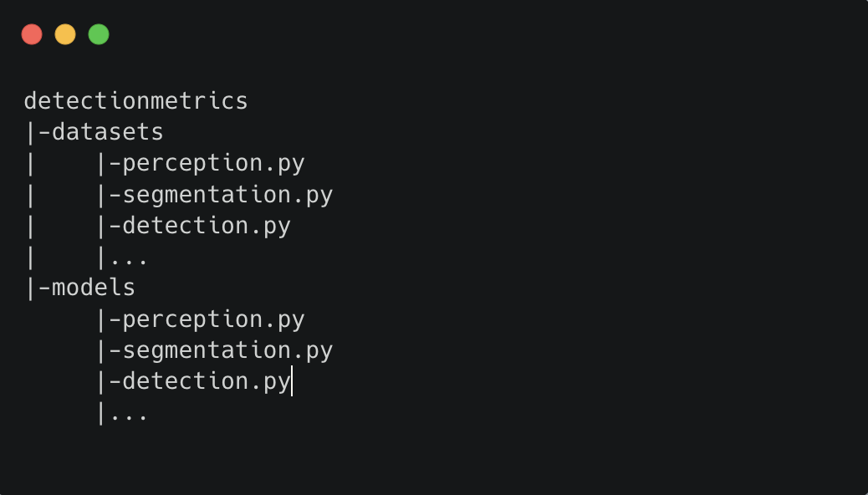Click the yellow minimize window button
This screenshot has width=868, height=495.
[65, 34]
